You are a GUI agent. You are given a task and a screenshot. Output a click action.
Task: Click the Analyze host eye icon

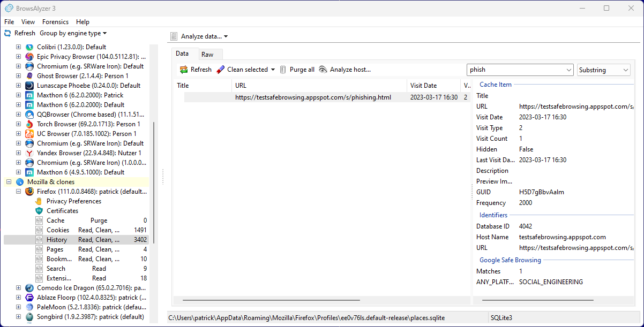323,70
